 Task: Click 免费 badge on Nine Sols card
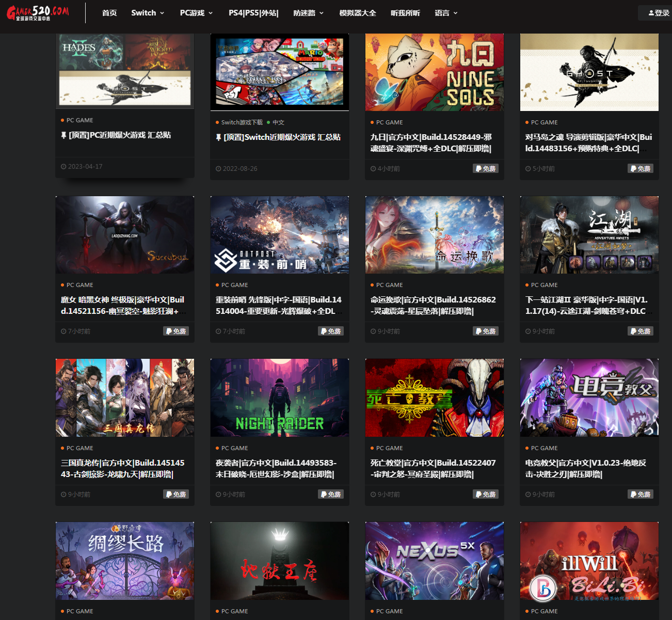(x=485, y=168)
